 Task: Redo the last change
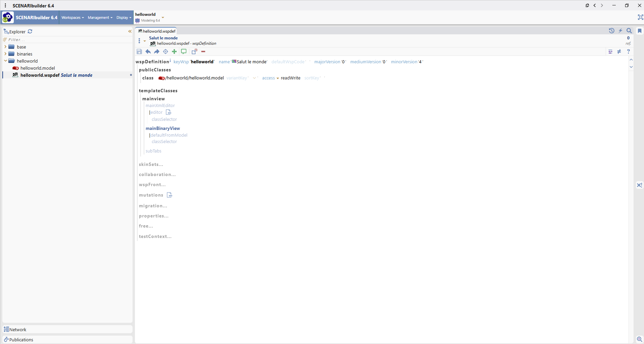click(x=157, y=51)
